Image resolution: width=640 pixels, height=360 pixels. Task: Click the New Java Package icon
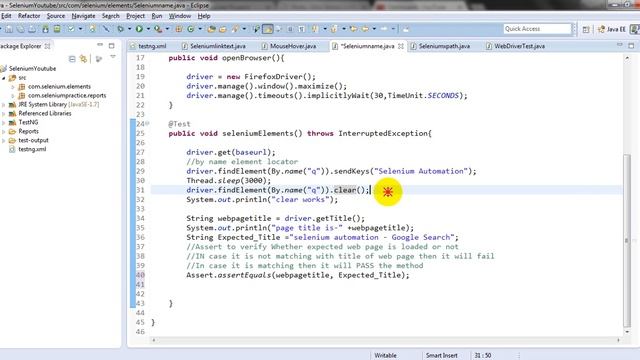coord(178,29)
